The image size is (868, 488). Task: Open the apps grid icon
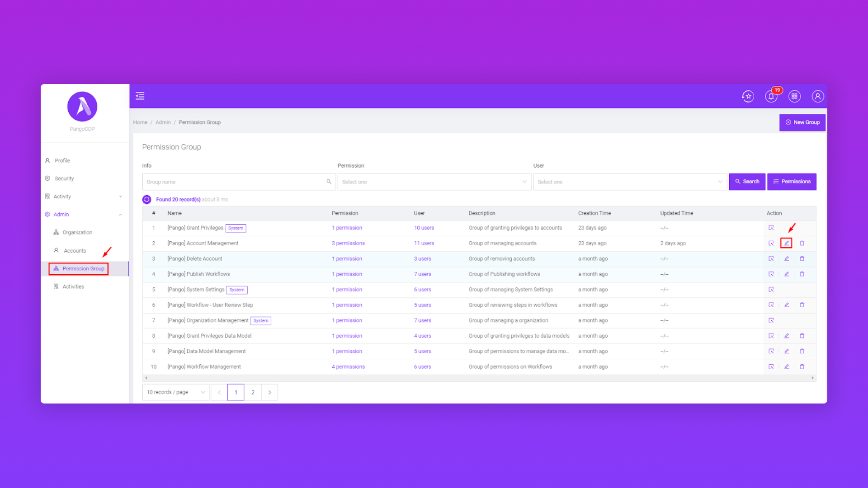point(794,96)
